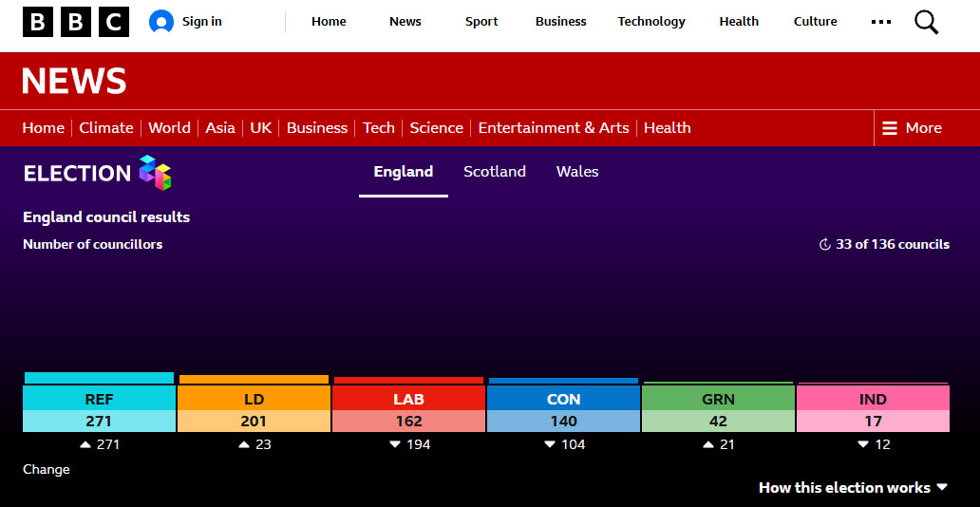Click the Election cubes logo
This screenshot has height=507, width=980.
tap(155, 173)
